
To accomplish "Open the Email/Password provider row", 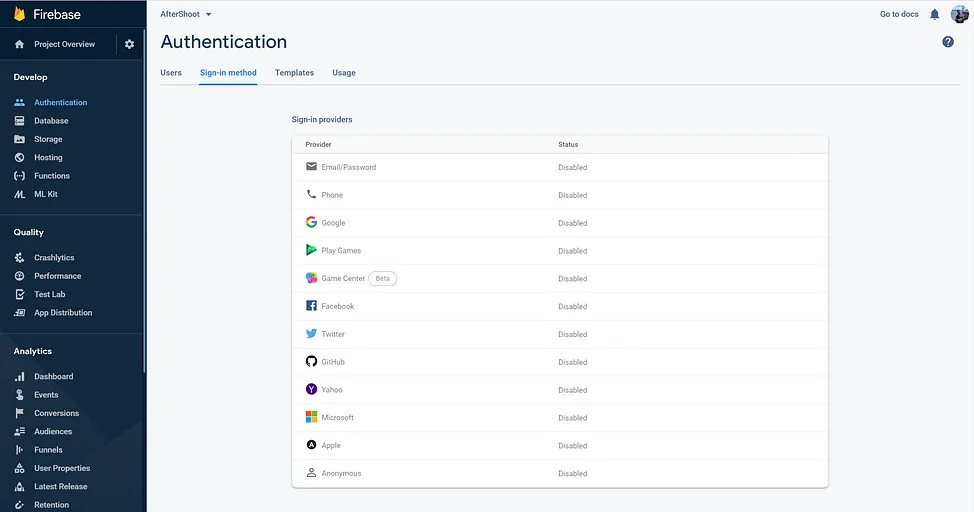I will coord(560,167).
